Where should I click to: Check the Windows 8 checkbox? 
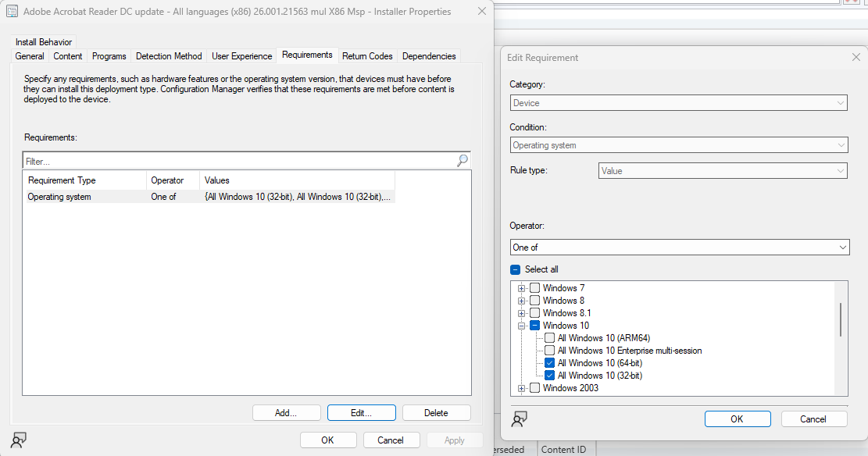point(534,301)
